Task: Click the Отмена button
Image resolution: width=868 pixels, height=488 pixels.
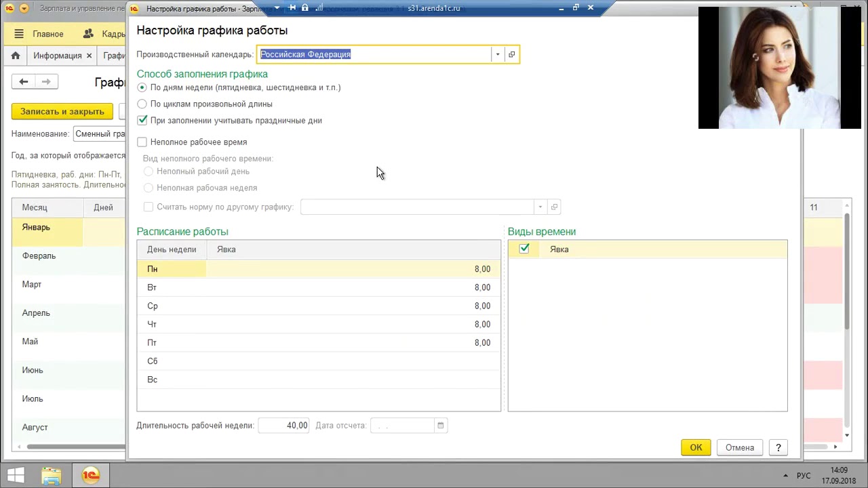Action: click(740, 447)
